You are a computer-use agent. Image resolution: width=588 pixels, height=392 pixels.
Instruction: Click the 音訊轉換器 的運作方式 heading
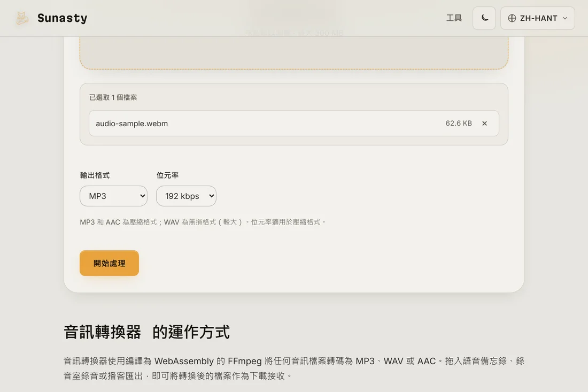pyautogui.click(x=146, y=332)
